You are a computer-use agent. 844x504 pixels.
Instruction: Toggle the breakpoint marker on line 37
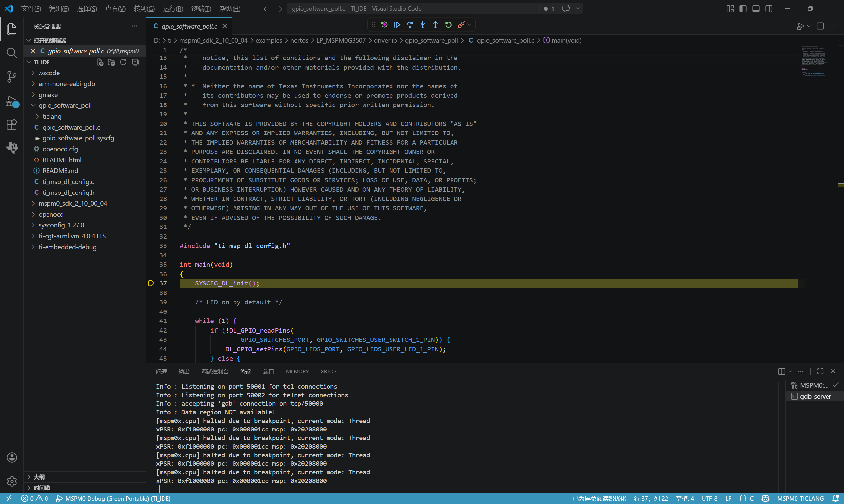coord(151,283)
